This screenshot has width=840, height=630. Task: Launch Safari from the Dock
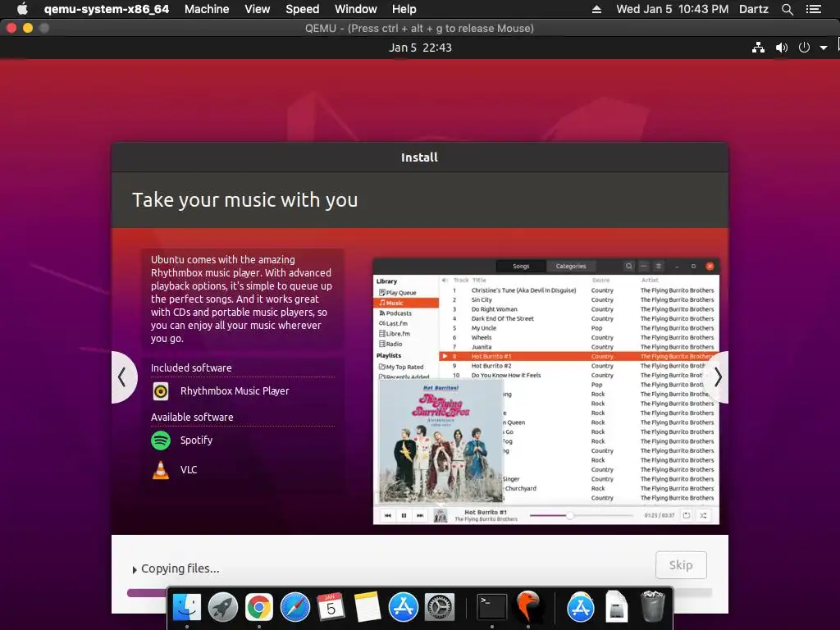click(x=295, y=607)
